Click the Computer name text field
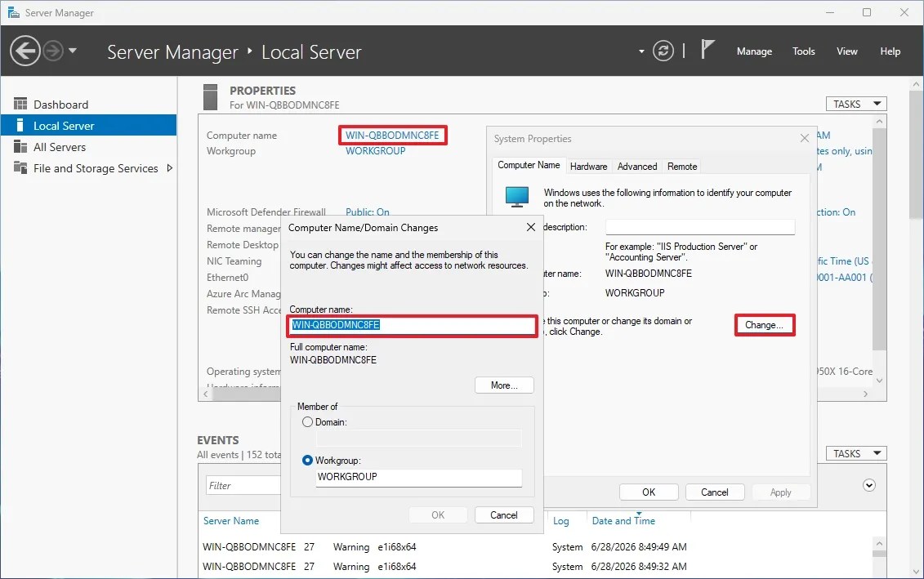This screenshot has width=924, height=579. tap(412, 325)
